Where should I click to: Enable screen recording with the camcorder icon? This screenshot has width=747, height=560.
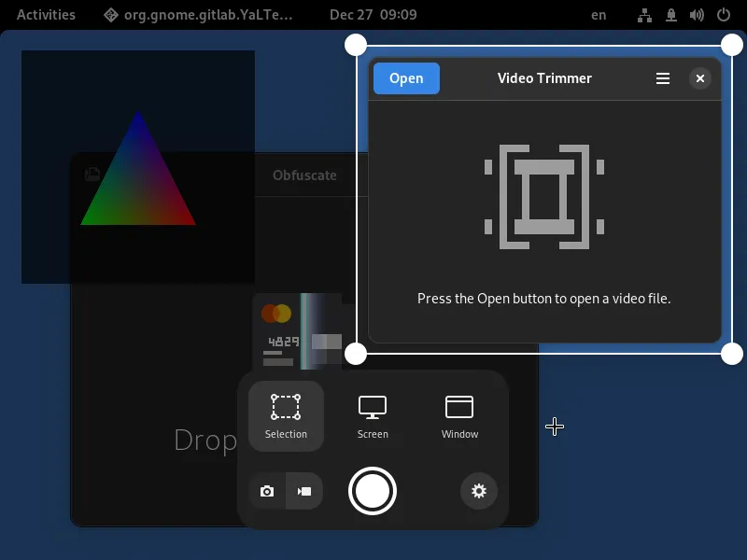pos(304,490)
